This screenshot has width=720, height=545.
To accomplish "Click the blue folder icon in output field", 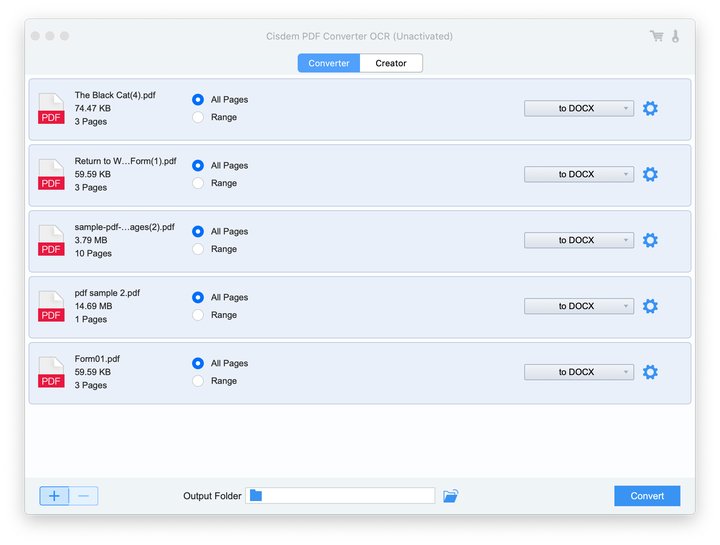I will pyautogui.click(x=256, y=495).
